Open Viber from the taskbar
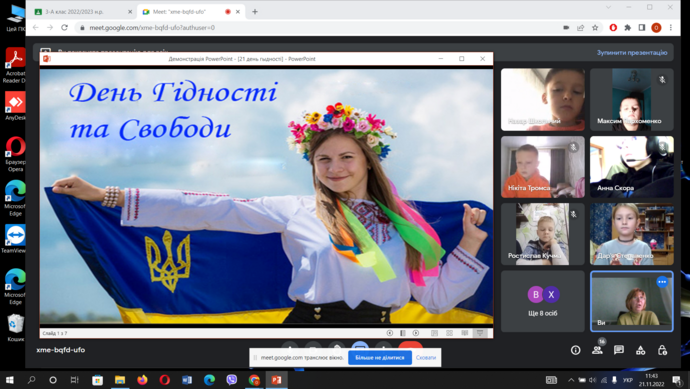The height and width of the screenshot is (389, 690). pyautogui.click(x=231, y=380)
